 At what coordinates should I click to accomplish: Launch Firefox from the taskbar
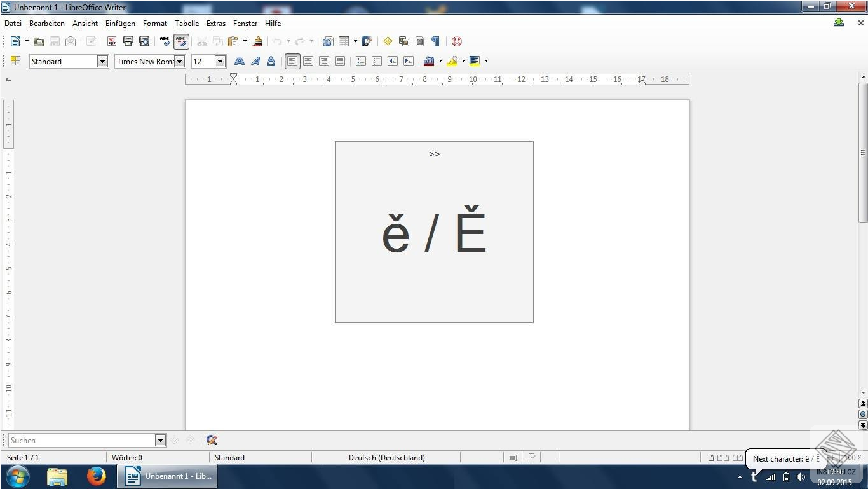[97, 476]
